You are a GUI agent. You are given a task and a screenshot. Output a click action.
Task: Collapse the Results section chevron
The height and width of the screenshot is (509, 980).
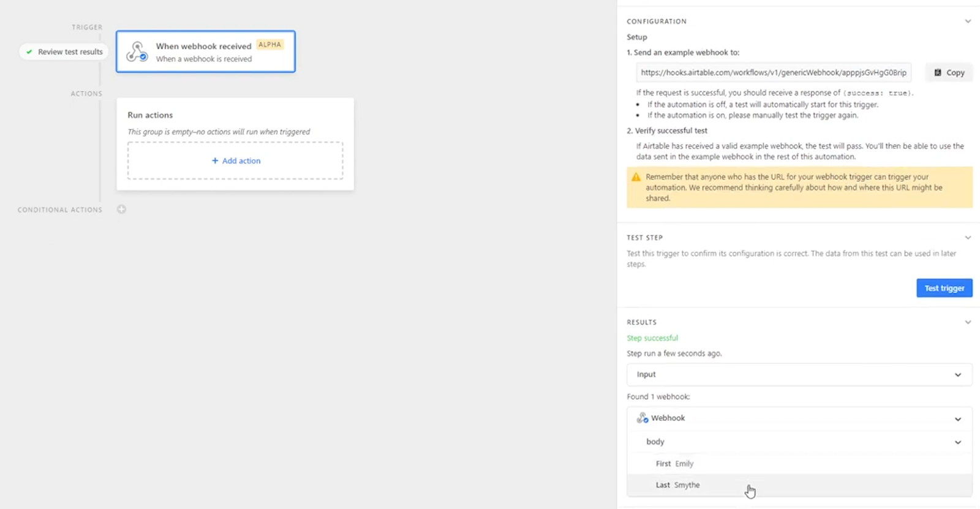click(x=968, y=322)
